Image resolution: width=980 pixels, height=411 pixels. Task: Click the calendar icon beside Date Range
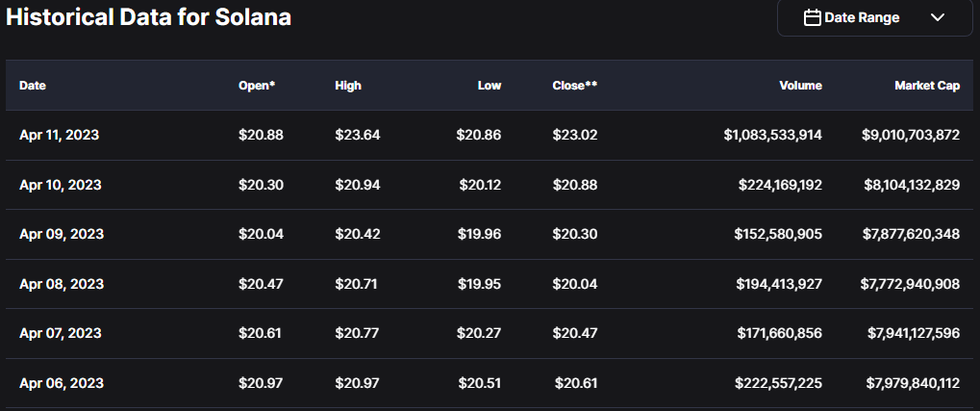[x=812, y=17]
